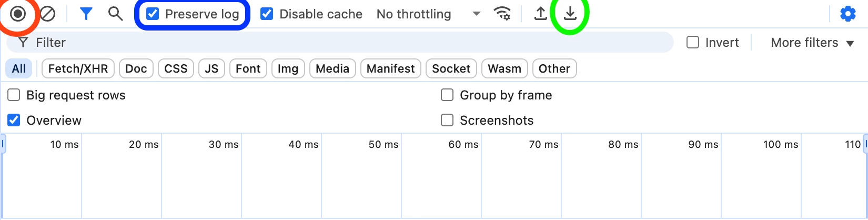Click the 50 ms timeline overview marker

[383, 144]
